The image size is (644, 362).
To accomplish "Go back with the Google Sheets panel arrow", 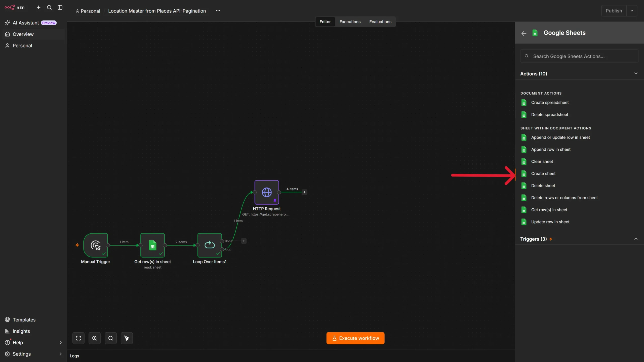I will pos(524,33).
